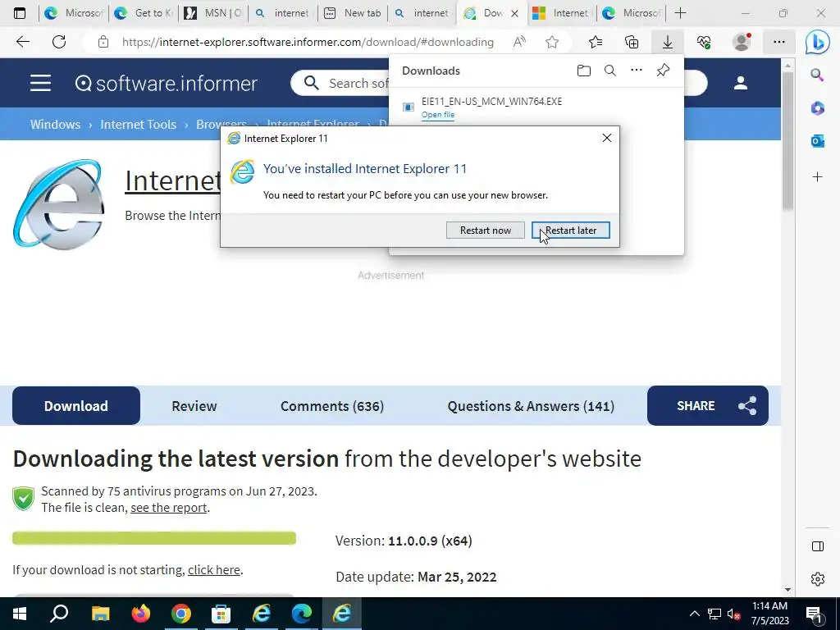
Task: Open the taskbar clock showing 1:14 AM
Action: [769, 614]
